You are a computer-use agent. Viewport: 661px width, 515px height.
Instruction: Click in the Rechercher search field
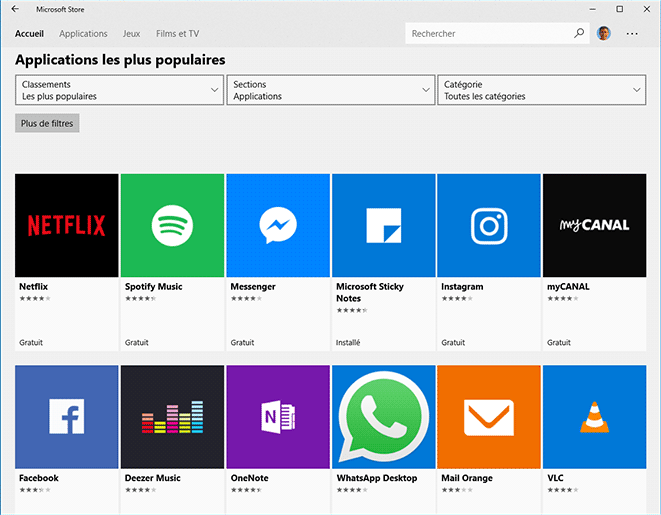coord(488,33)
